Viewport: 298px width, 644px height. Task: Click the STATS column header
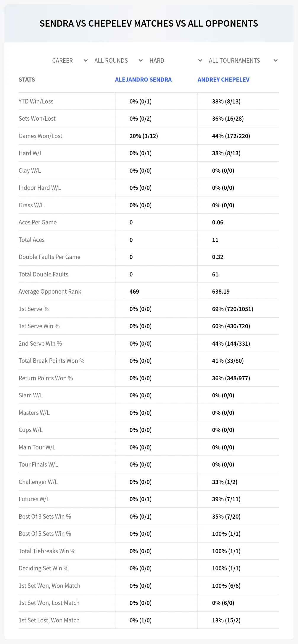27,80
